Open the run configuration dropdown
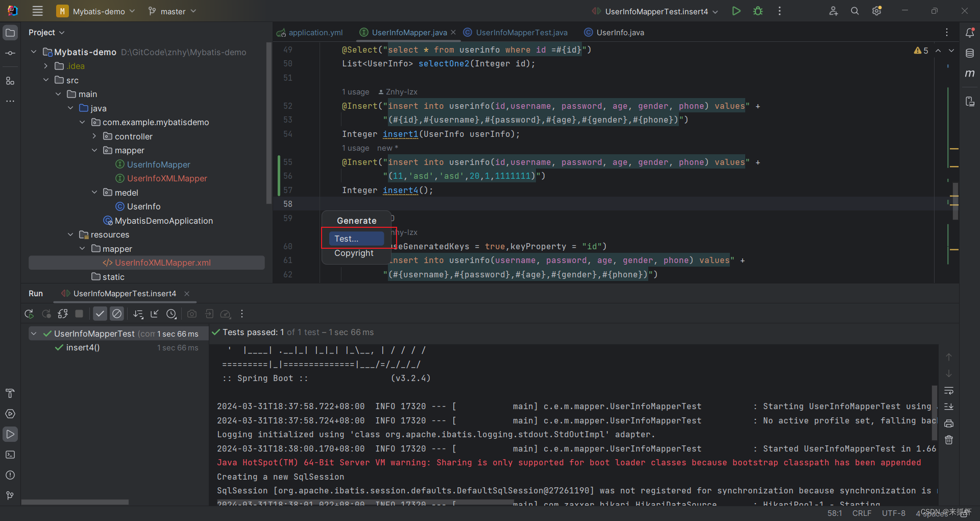Viewport: 980px width, 521px height. tap(655, 11)
